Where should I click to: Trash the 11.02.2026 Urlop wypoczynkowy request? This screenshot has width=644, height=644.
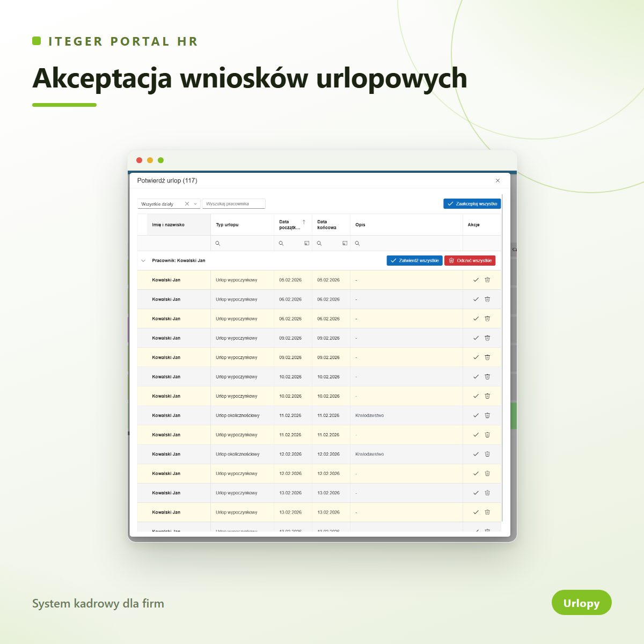coord(487,435)
